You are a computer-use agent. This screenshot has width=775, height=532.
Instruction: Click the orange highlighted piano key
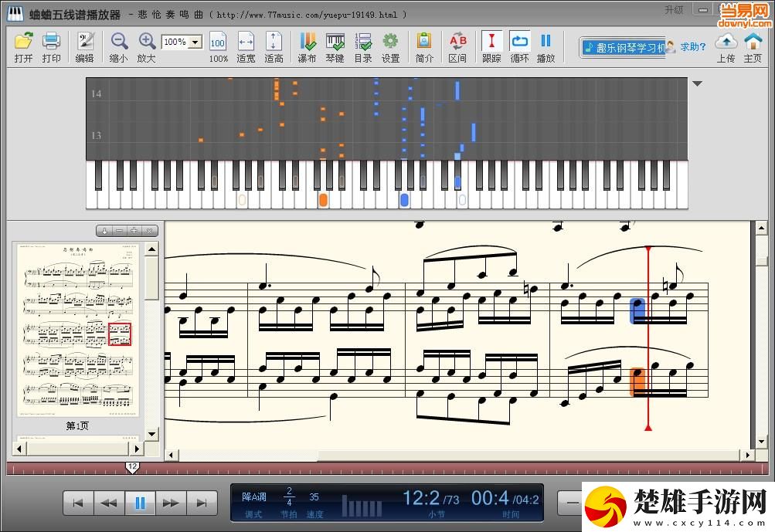323,200
